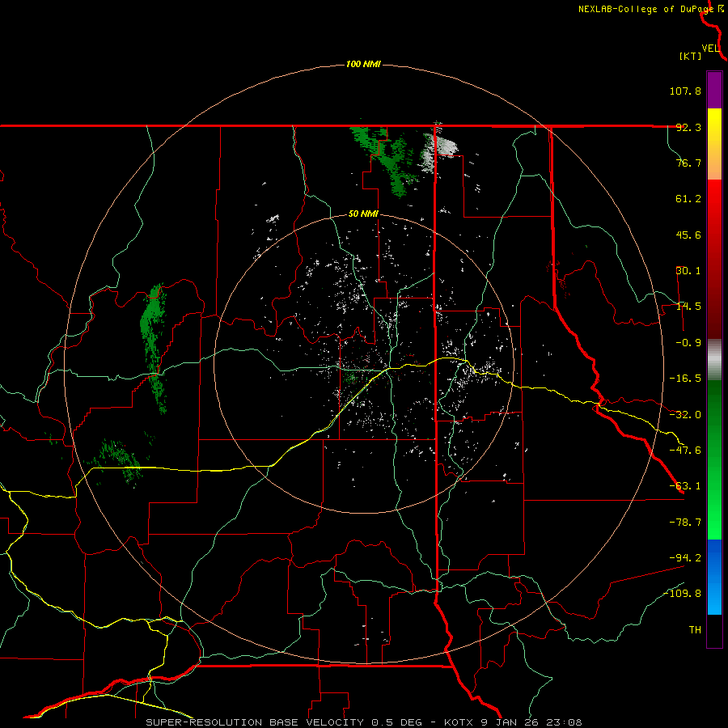Select the green inbound segment of the color bar
The height and width of the screenshot is (728, 728).
(714, 459)
